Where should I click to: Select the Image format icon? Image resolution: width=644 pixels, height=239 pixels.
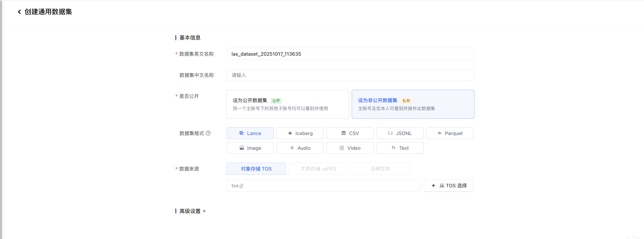241,148
